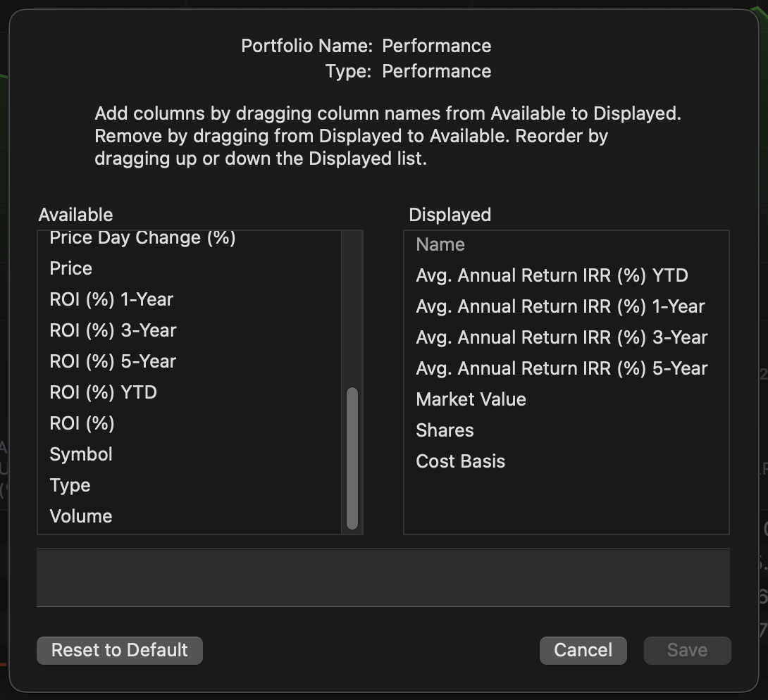768x700 pixels.
Task: Click the Available list scrollbar thumb
Action: tap(352, 458)
